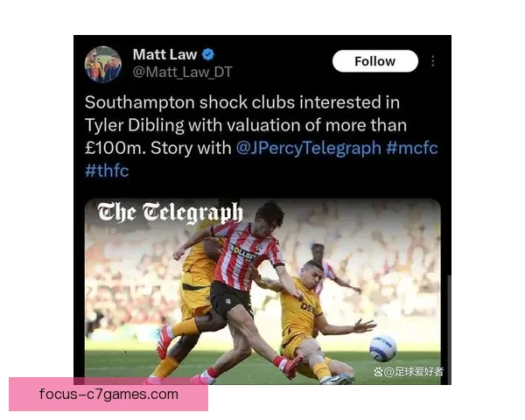Select the #thfc hashtag
This screenshot has height=420, width=525.
pyautogui.click(x=107, y=171)
